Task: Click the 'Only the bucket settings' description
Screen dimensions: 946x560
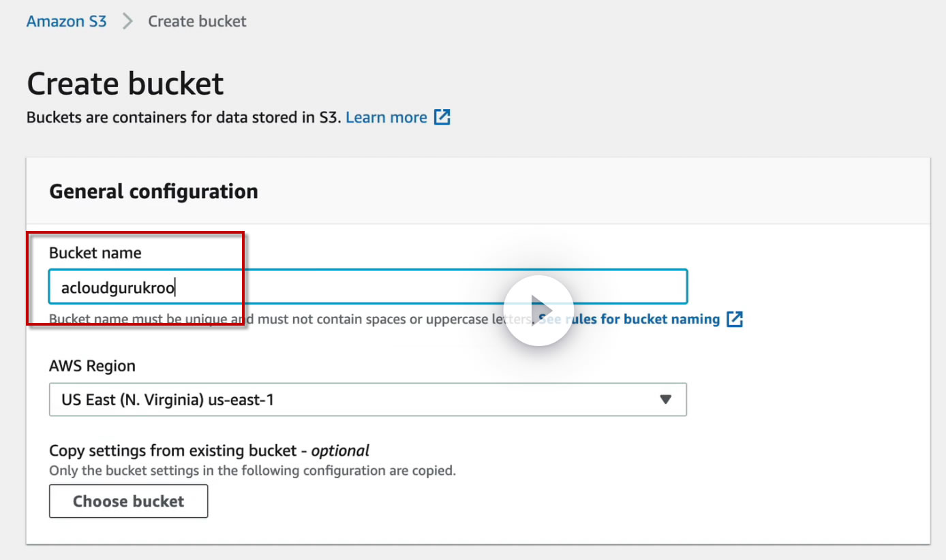Action: 252,470
